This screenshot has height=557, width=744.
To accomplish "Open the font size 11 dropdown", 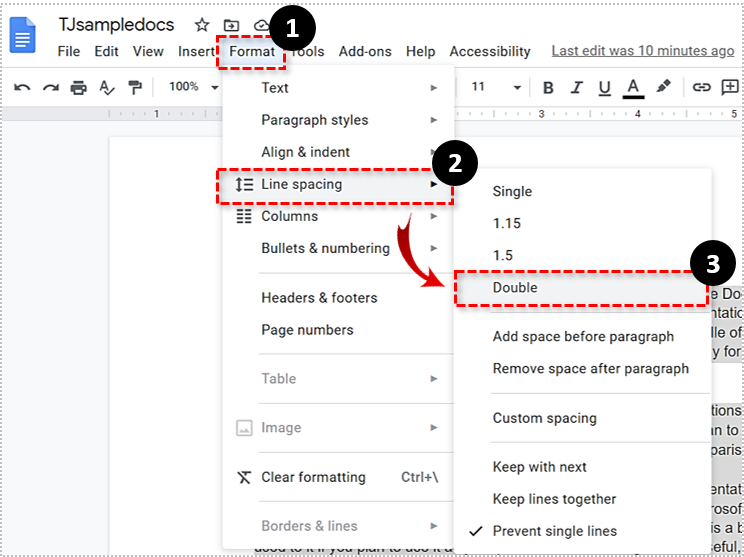I will coord(496,87).
